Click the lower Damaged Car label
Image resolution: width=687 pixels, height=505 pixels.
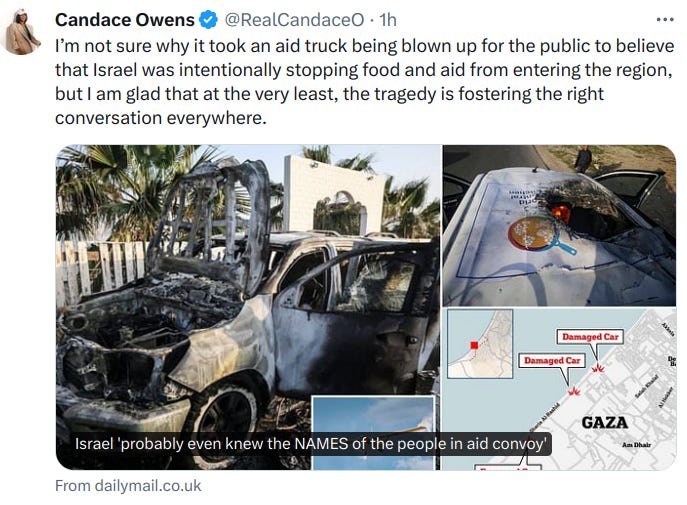[x=552, y=360]
